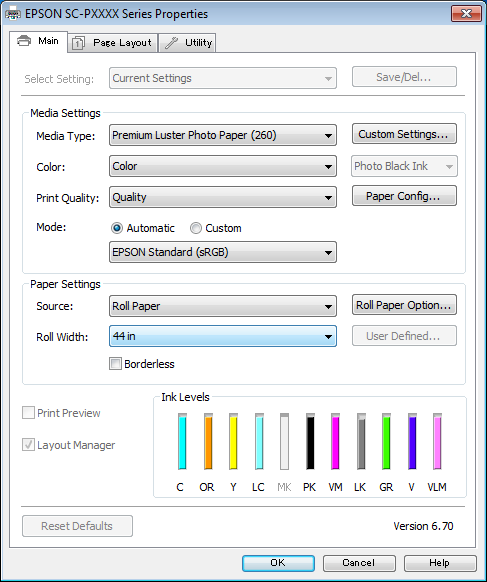
Task: Click the User Defined... button
Action: click(x=404, y=336)
